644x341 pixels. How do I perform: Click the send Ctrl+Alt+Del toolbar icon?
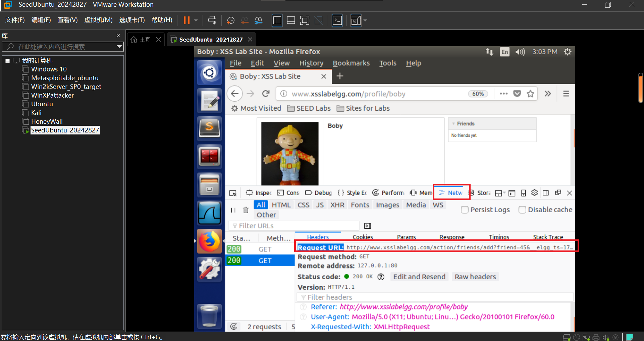(212, 20)
